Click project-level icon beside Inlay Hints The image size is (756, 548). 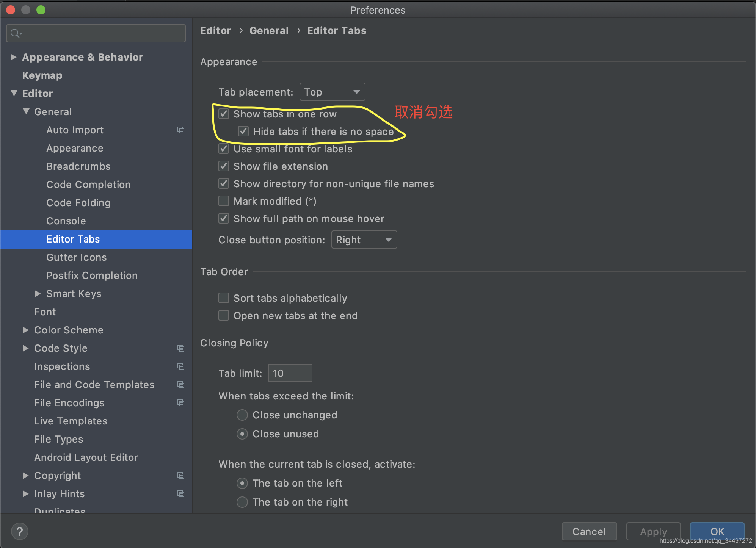pyautogui.click(x=181, y=494)
